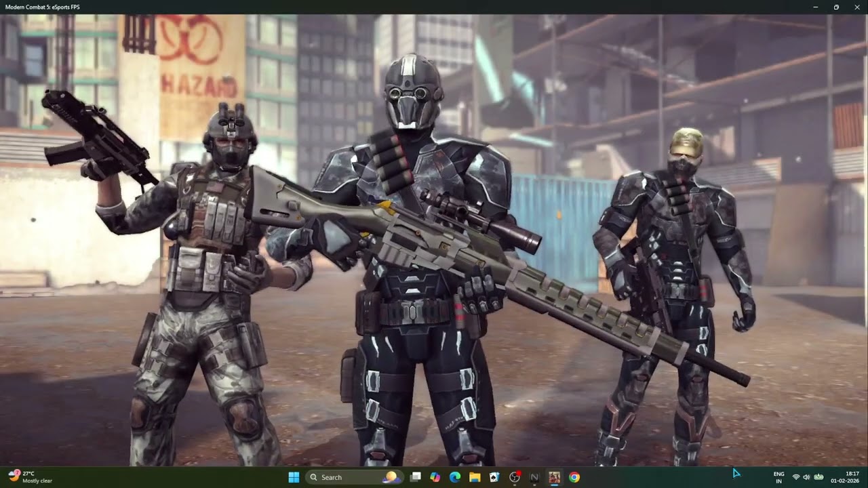Open Microsoft Edge from the taskbar
Image resolution: width=868 pixels, height=488 pixels.
pyautogui.click(x=455, y=477)
